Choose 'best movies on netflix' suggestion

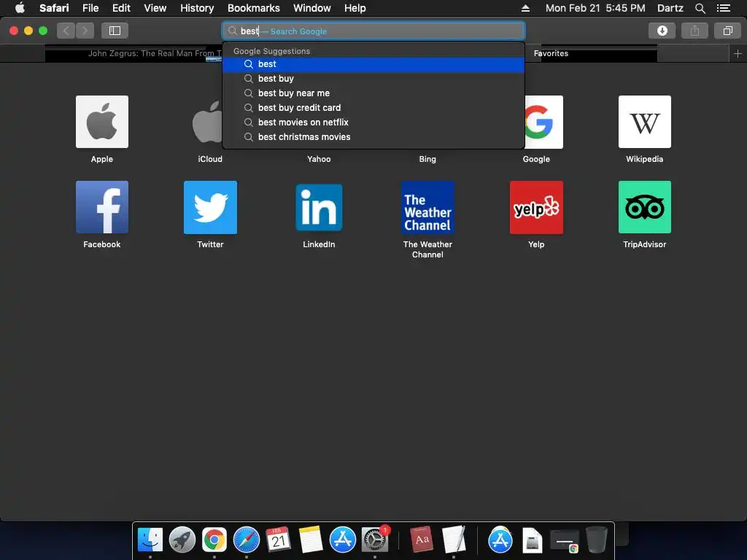click(x=373, y=122)
